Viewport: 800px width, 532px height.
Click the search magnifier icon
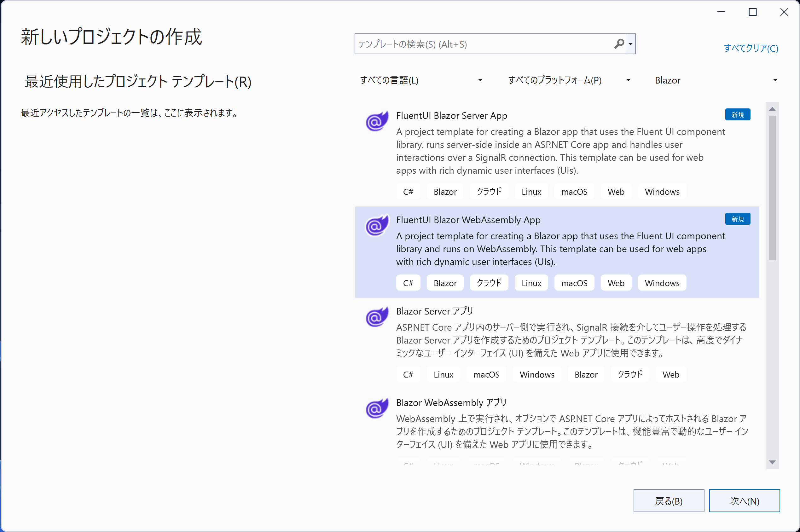619,44
